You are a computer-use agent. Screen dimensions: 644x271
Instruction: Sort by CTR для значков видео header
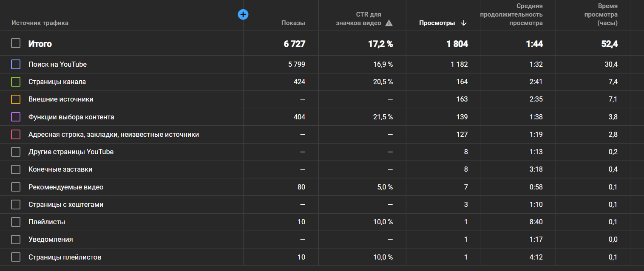[x=358, y=19]
